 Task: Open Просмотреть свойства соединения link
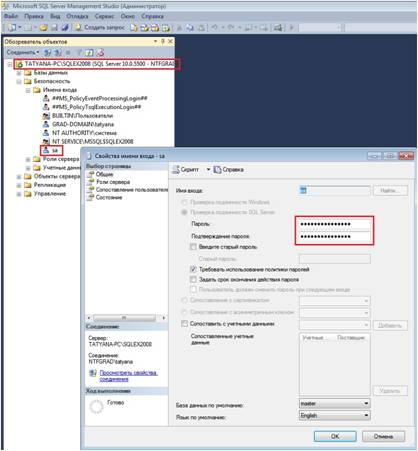click(x=128, y=376)
